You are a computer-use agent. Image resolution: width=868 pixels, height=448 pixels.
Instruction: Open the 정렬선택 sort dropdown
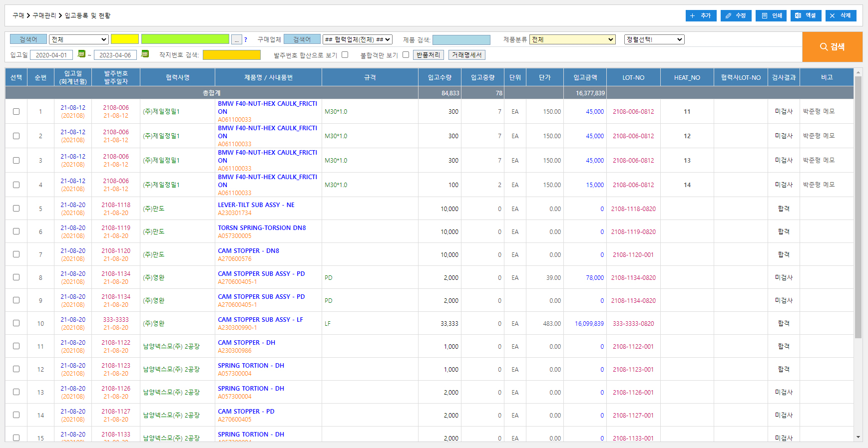coord(654,39)
